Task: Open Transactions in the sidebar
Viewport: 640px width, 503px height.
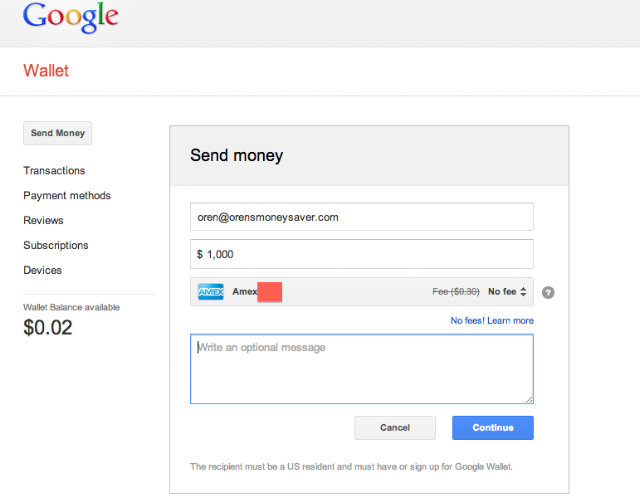Action: pos(54,170)
